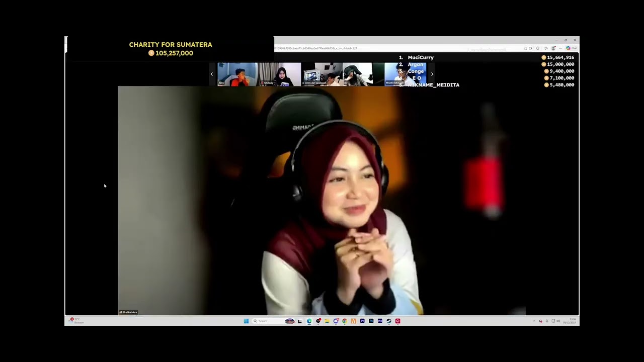Click the 15,664,916 coin amount
Image resolution: width=644 pixels, height=362 pixels.
[x=560, y=58]
